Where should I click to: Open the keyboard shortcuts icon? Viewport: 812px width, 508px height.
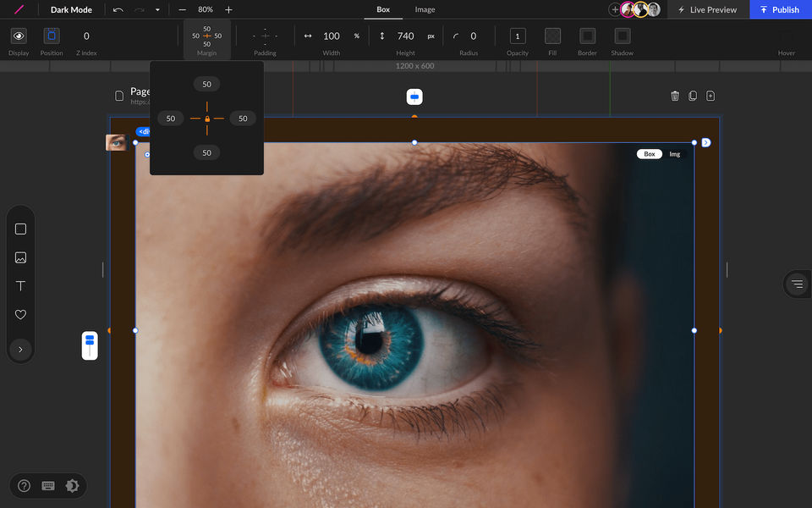tap(48, 485)
